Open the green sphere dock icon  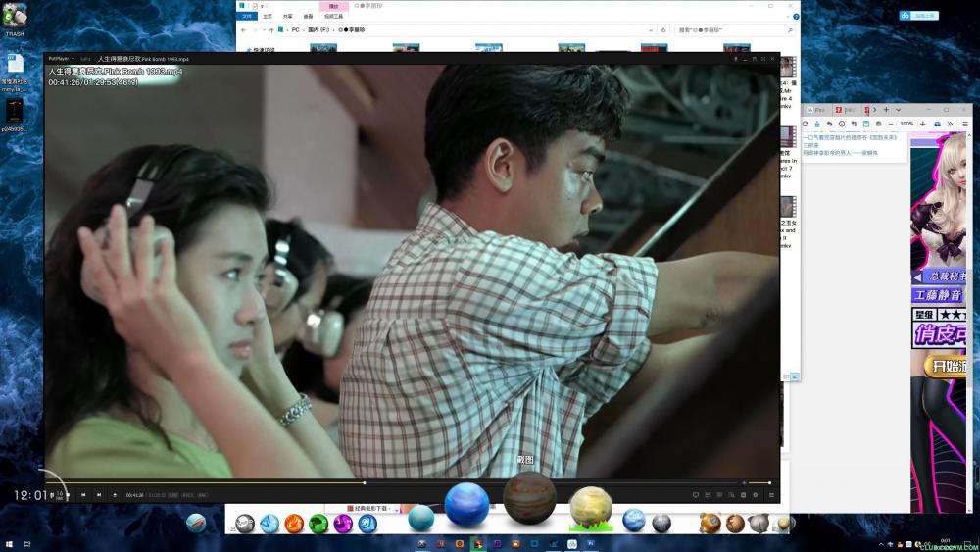pos(318,524)
